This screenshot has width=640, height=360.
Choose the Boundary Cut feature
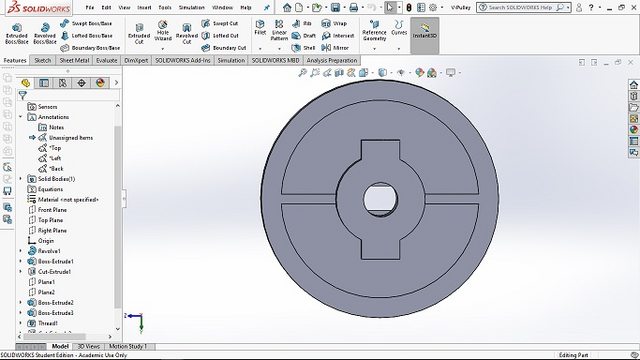[224, 48]
